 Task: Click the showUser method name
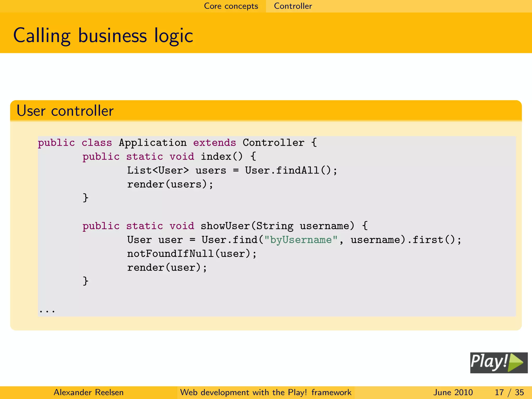pyautogui.click(x=225, y=226)
